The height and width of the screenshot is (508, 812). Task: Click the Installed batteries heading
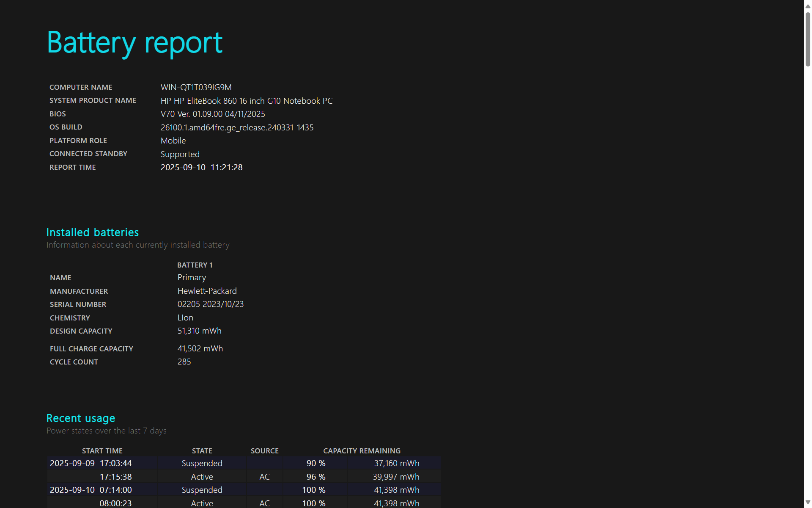pyautogui.click(x=92, y=232)
